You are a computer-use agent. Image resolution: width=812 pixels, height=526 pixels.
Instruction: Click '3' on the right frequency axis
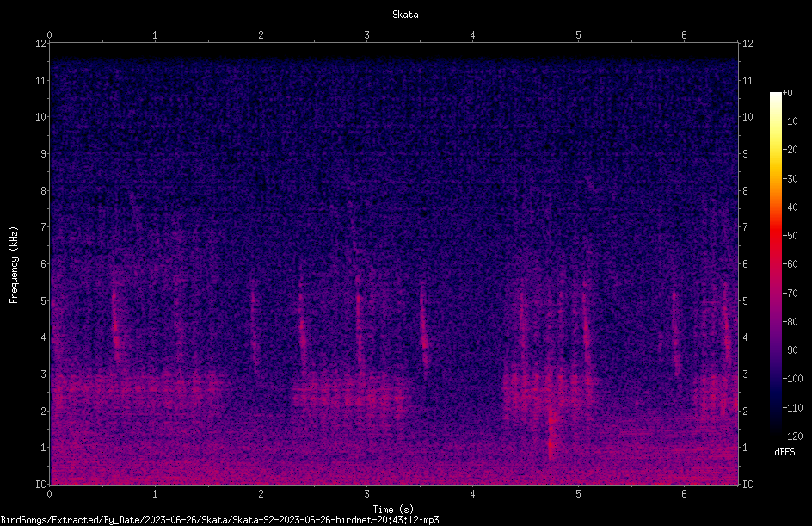point(745,374)
